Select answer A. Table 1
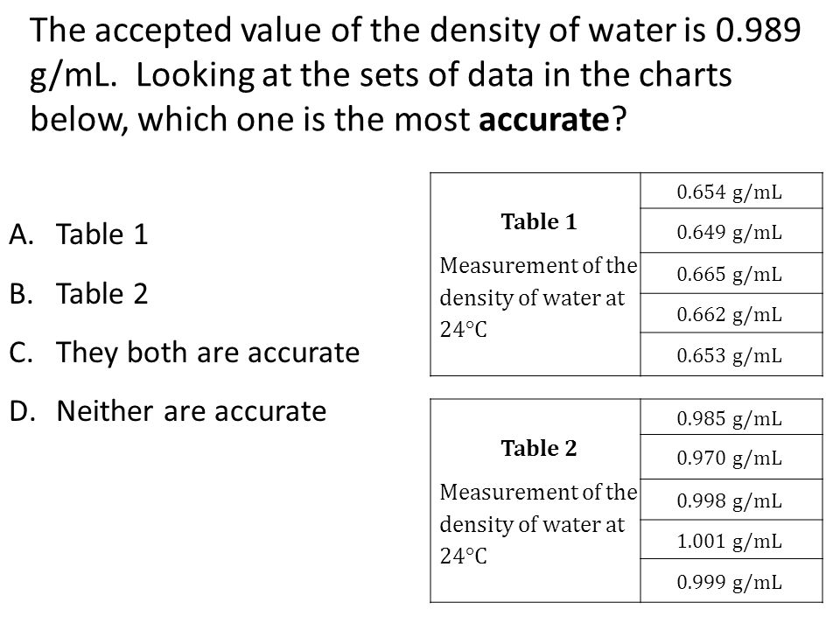 78,234
